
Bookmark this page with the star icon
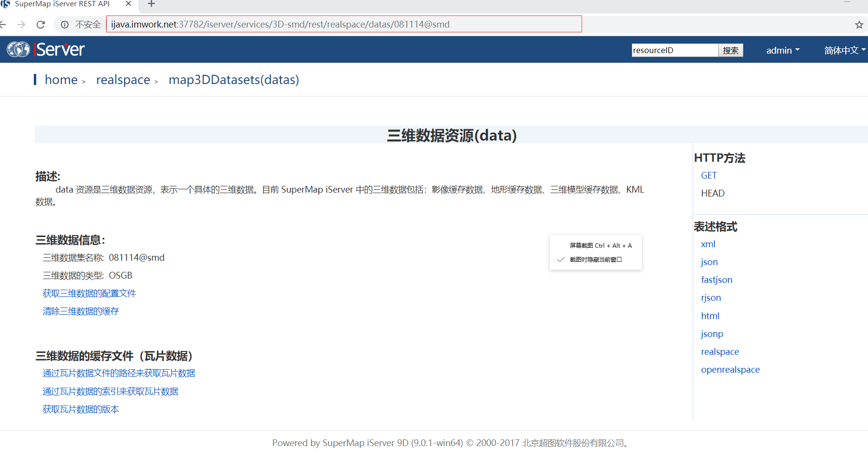[859, 25]
